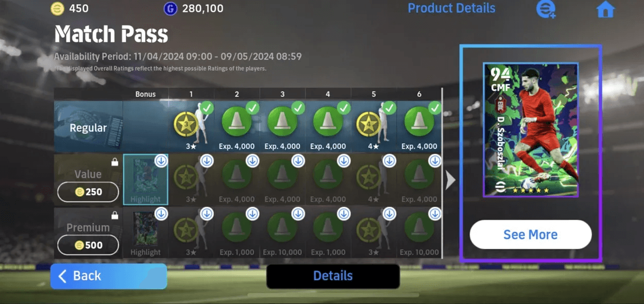The width and height of the screenshot is (644, 304).
Task: Tap the purple GP currency icon
Action: click(170, 8)
